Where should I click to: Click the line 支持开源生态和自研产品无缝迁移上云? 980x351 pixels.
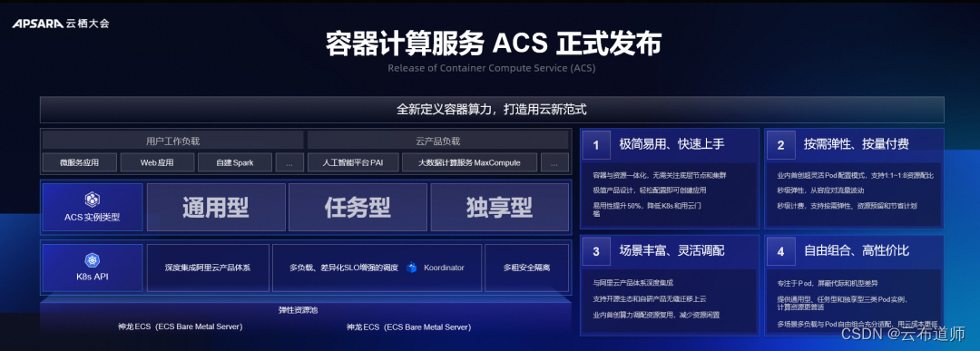(650, 298)
